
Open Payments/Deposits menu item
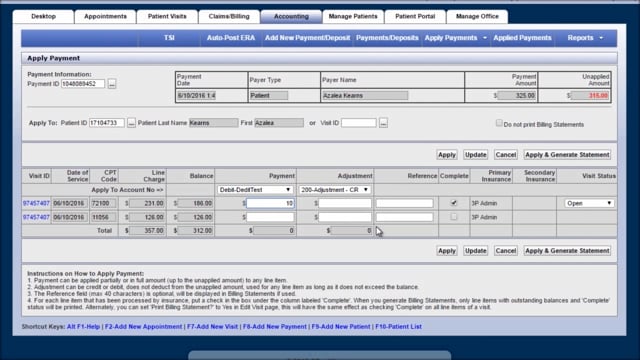(387, 38)
